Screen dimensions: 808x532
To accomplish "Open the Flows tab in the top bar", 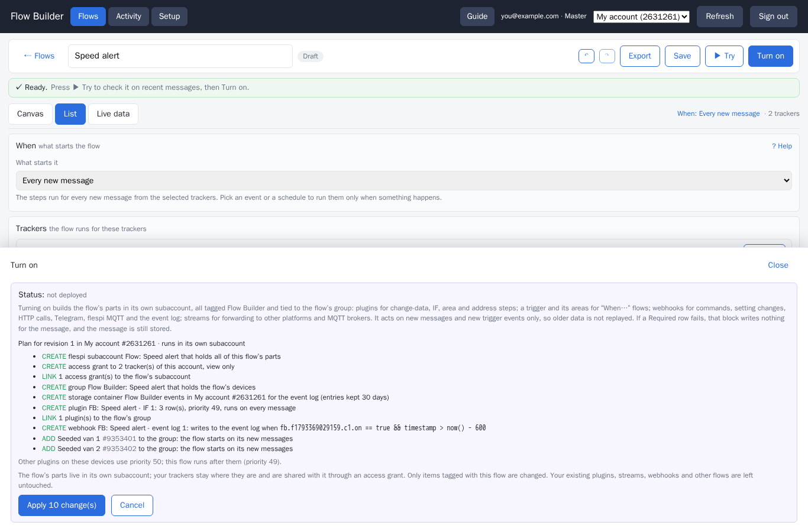I will [x=88, y=17].
